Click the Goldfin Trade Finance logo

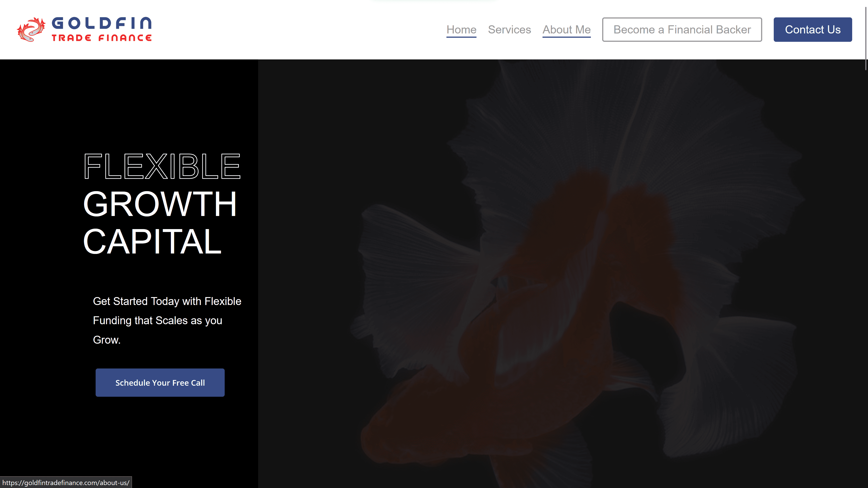pyautogui.click(x=84, y=29)
